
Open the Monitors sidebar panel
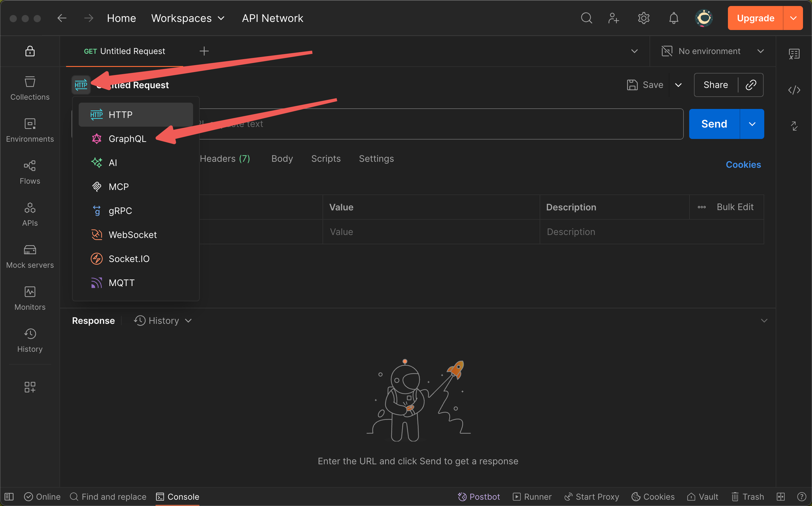tap(30, 298)
